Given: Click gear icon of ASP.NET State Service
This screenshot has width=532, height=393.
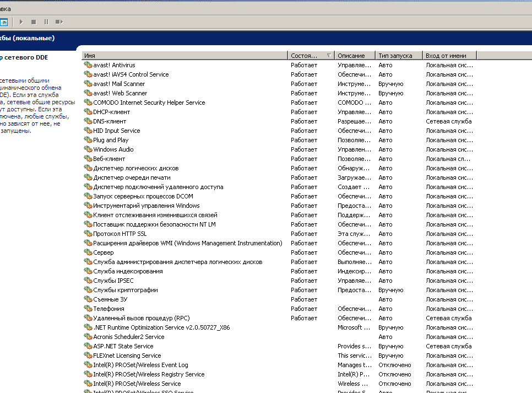Looking at the screenshot, I should pyautogui.click(x=88, y=346).
